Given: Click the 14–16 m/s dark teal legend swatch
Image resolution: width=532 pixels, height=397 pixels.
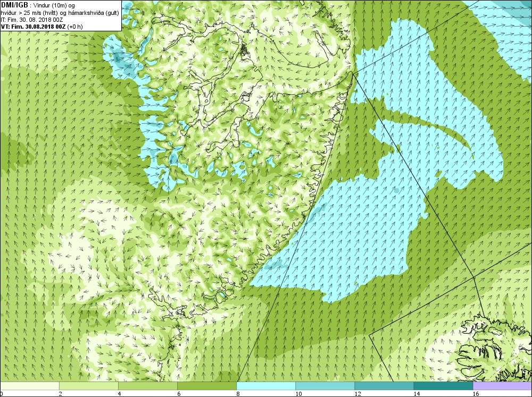Looking at the screenshot, I should coord(443,386).
